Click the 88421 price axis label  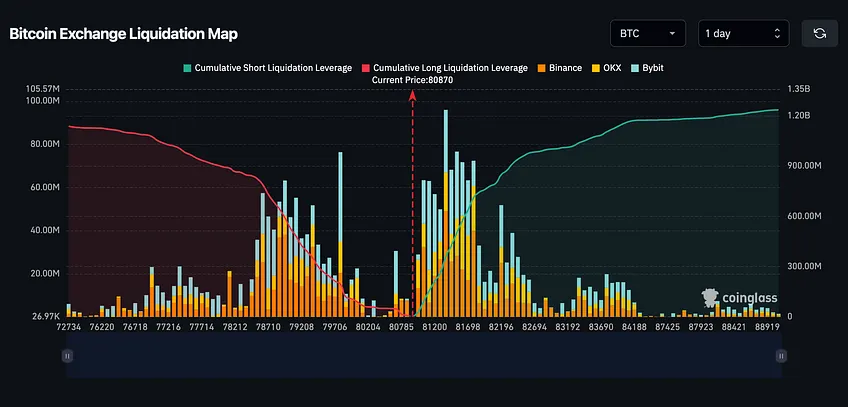pos(736,328)
